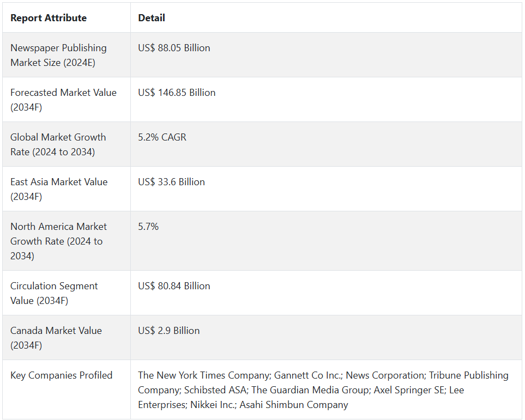525x420 pixels.
Task: Click the 'Report Attribute' column header
Action: (x=49, y=18)
